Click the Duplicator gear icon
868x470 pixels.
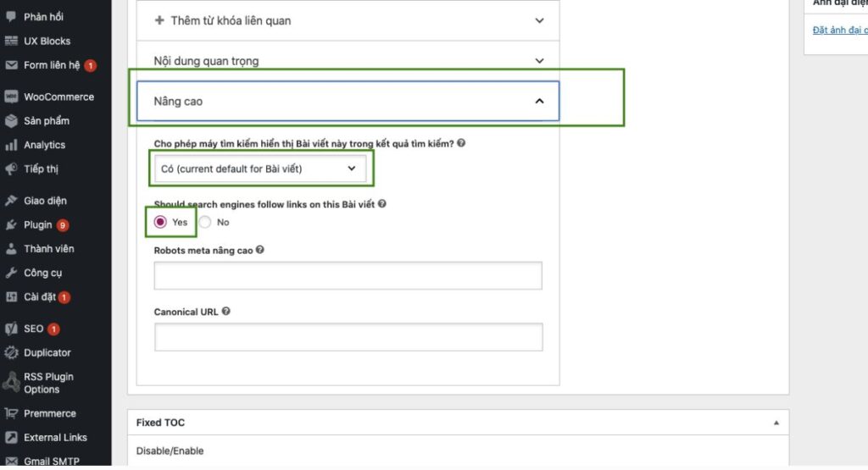point(11,352)
